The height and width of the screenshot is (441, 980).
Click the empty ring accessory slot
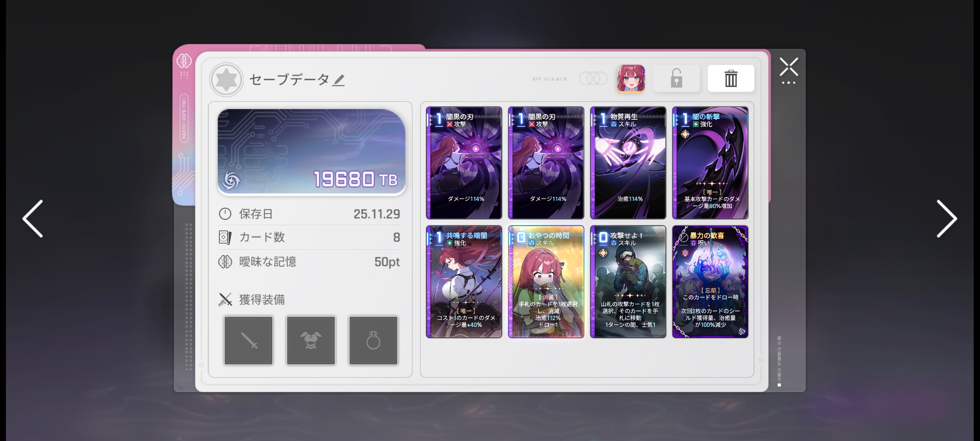373,340
